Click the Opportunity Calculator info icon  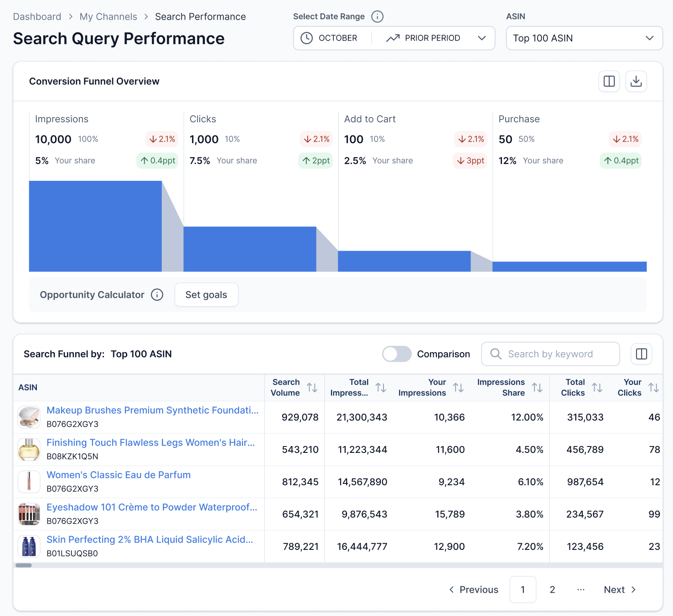(x=157, y=295)
